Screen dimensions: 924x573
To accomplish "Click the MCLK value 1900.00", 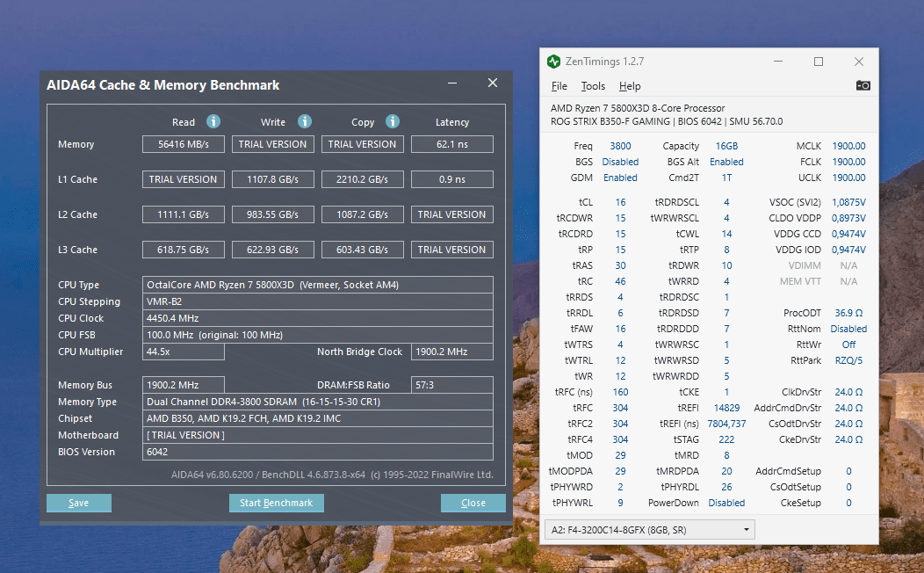I will pyautogui.click(x=848, y=146).
